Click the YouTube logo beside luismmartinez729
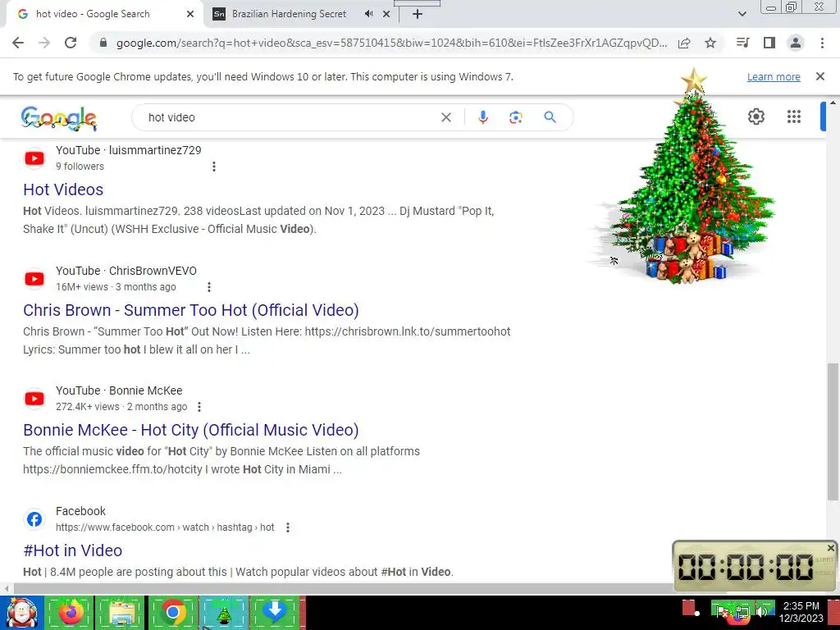 click(34, 158)
